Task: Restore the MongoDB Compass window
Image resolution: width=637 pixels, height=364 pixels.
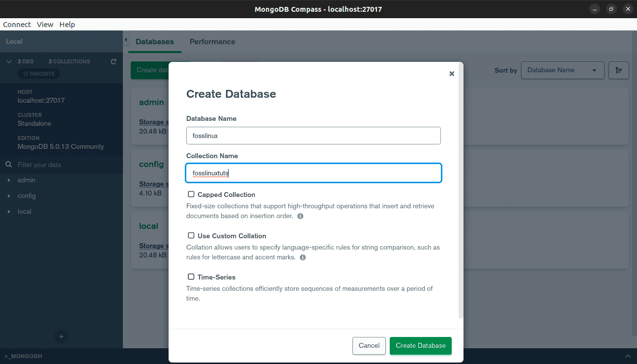Action: coord(611,9)
